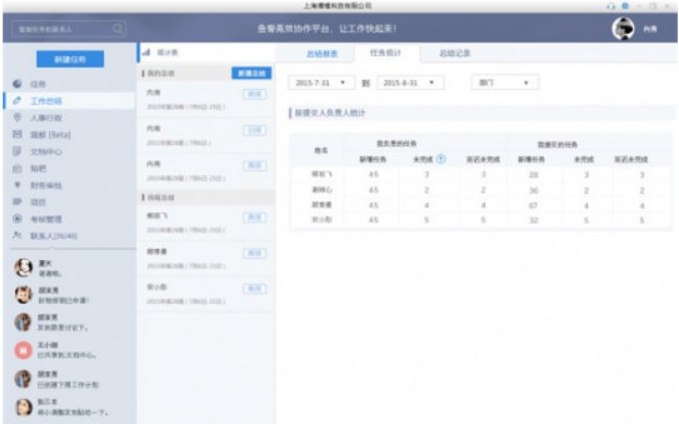Switch to the 总结记录 tab

tap(455, 52)
